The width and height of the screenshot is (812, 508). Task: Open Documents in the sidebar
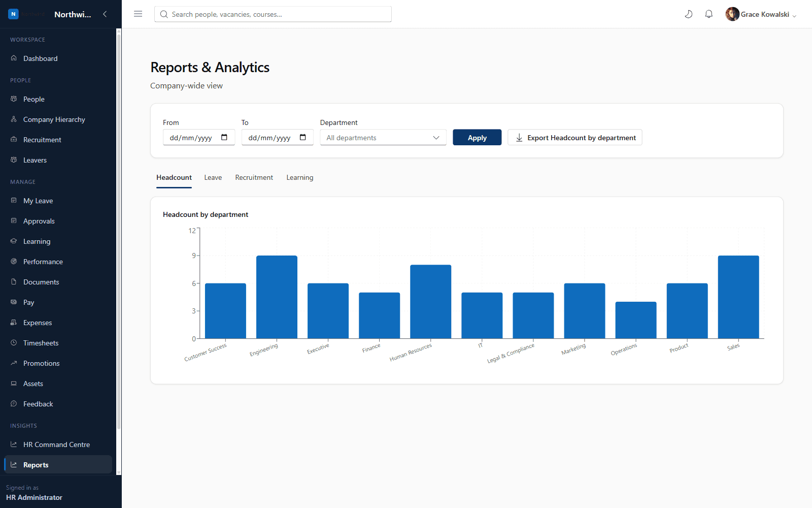58,282
